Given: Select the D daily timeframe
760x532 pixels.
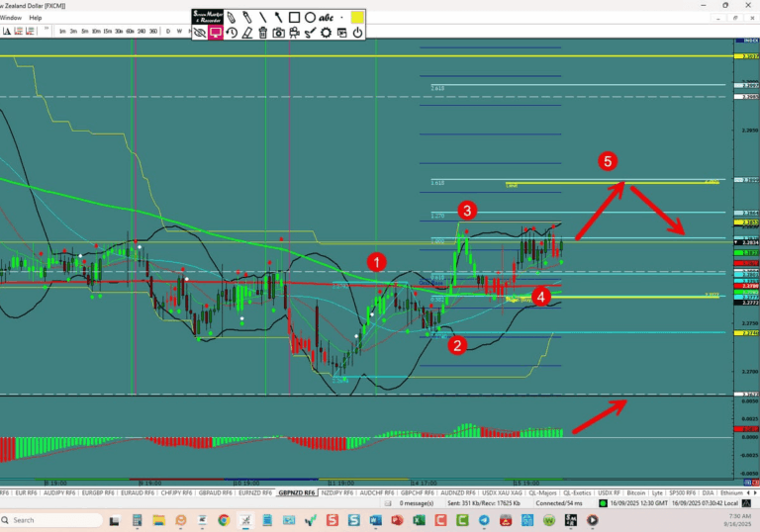Looking at the screenshot, I should pos(168,31).
